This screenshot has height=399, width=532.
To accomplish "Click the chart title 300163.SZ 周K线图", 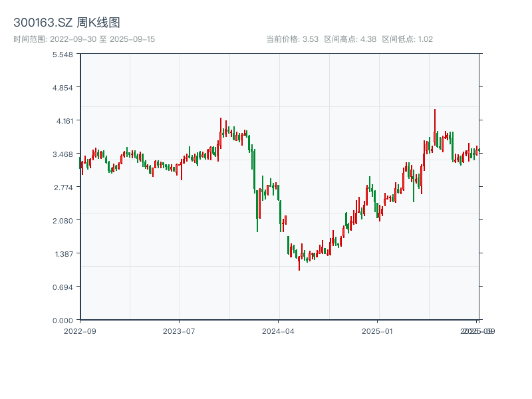I will [66, 23].
